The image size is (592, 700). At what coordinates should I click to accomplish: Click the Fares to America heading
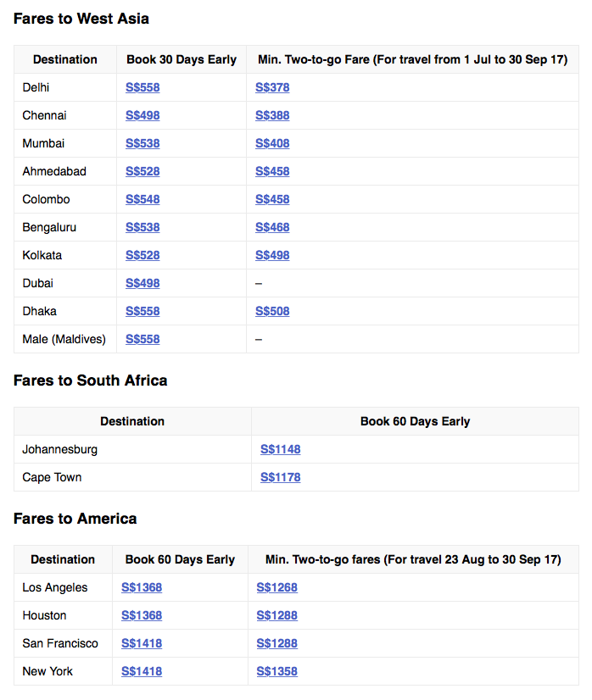[x=75, y=519]
